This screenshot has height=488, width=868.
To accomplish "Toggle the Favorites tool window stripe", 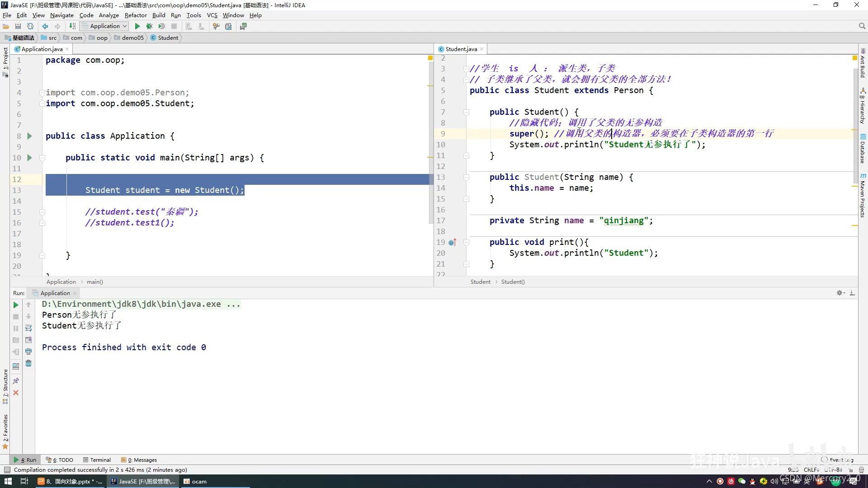I will pos(5,432).
